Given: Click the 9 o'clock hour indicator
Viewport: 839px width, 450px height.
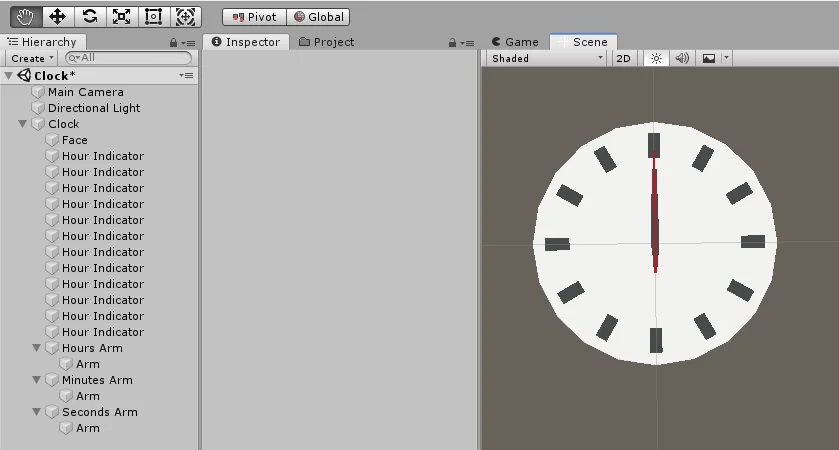Looking at the screenshot, I should (557, 244).
